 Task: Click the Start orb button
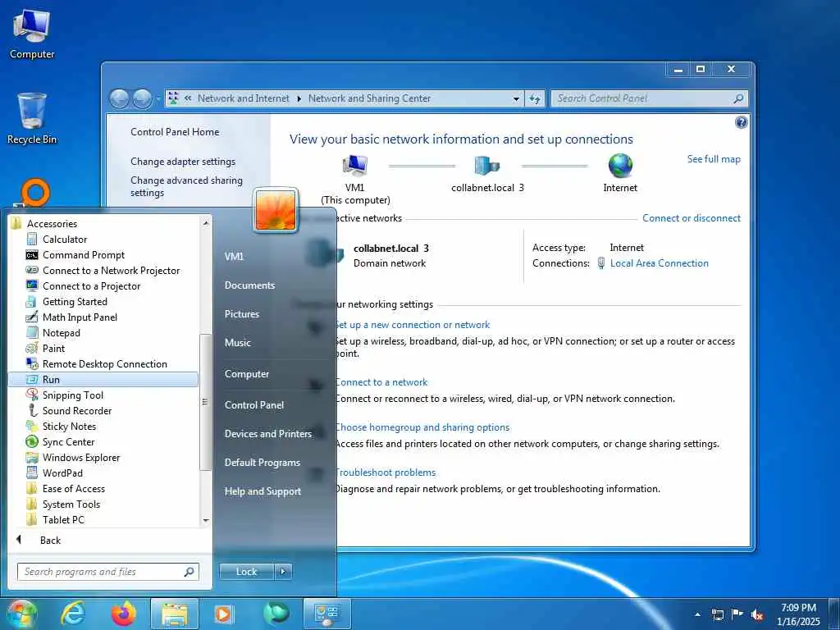pos(21,614)
